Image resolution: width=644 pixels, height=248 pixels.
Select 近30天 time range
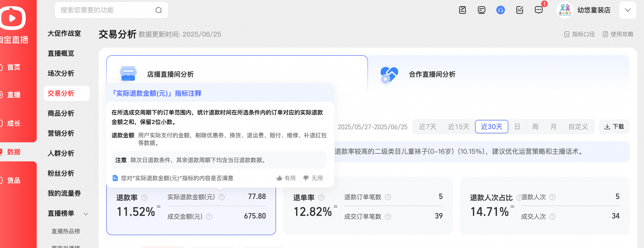coord(492,127)
